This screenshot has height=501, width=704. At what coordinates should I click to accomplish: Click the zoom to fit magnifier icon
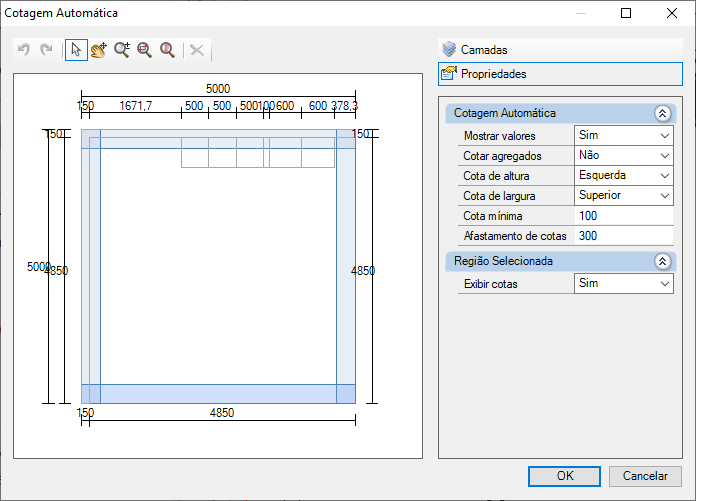(167, 49)
